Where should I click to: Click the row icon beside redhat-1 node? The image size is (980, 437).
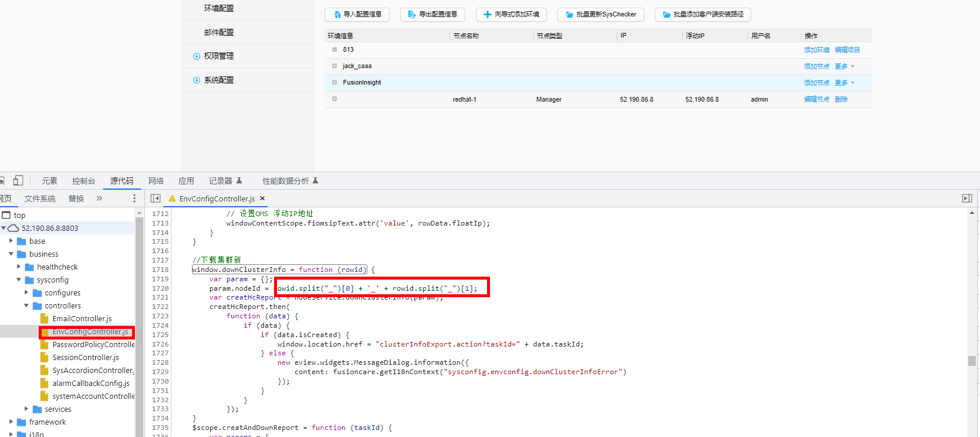click(334, 99)
